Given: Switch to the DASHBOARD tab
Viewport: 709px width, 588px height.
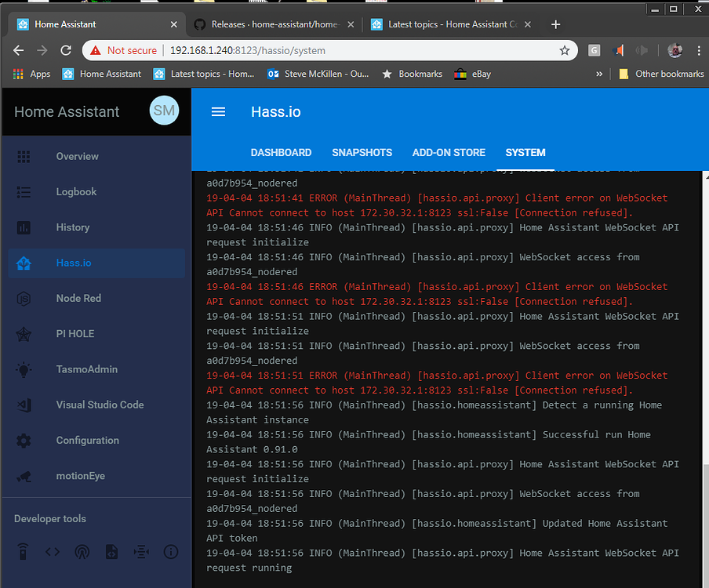Looking at the screenshot, I should 281,153.
